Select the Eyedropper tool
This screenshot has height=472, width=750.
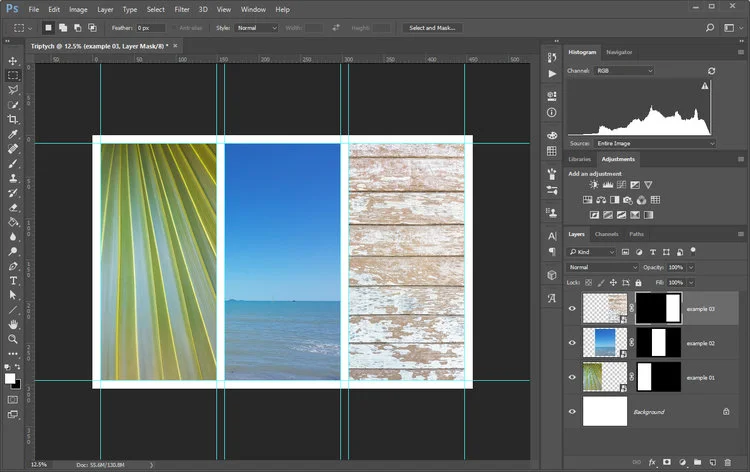[x=13, y=134]
